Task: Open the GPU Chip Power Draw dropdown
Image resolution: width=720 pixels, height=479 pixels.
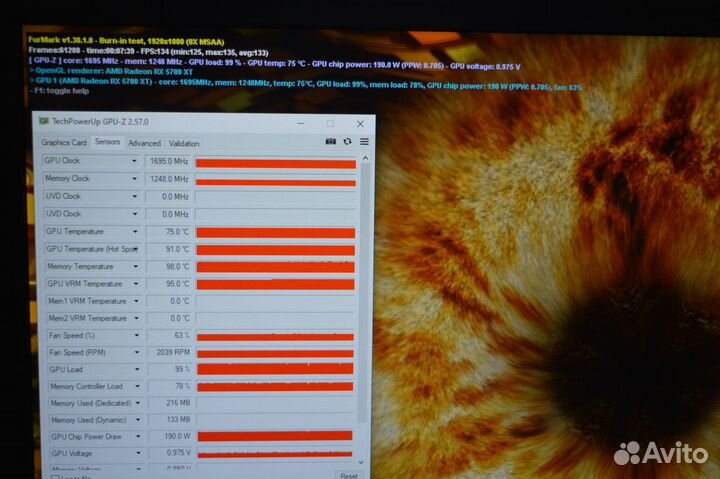Action: coord(137,437)
